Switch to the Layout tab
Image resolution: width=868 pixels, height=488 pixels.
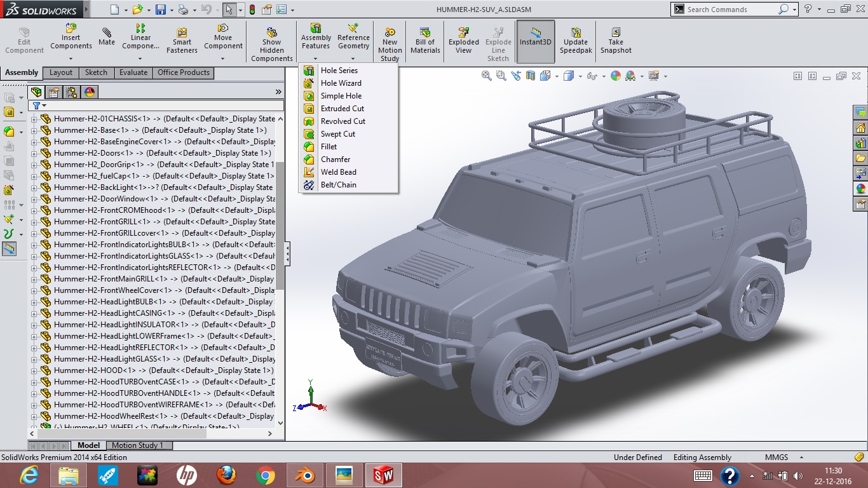(61, 72)
